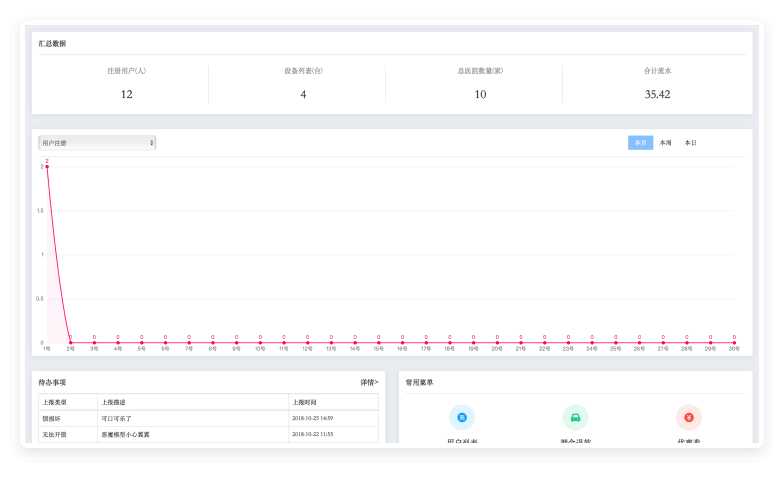784x480 pixels.
Task: Click the chart data point at 30号
Action: pos(734,343)
